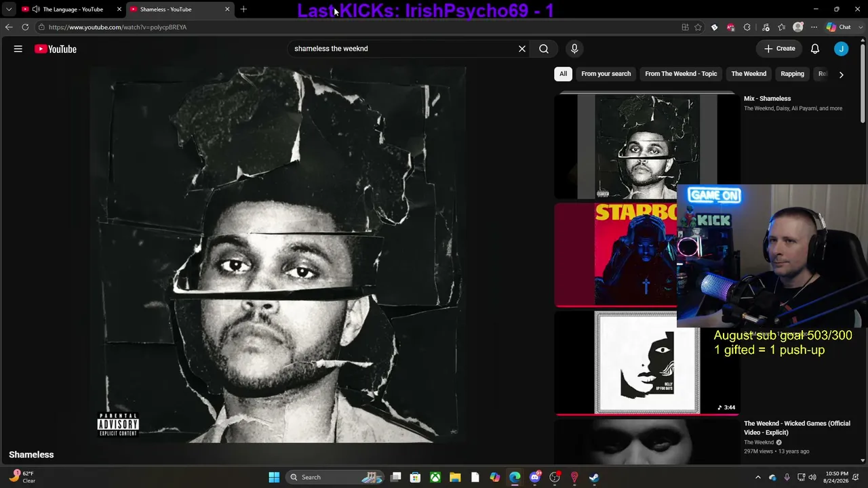Go back in the browser

click(x=9, y=27)
